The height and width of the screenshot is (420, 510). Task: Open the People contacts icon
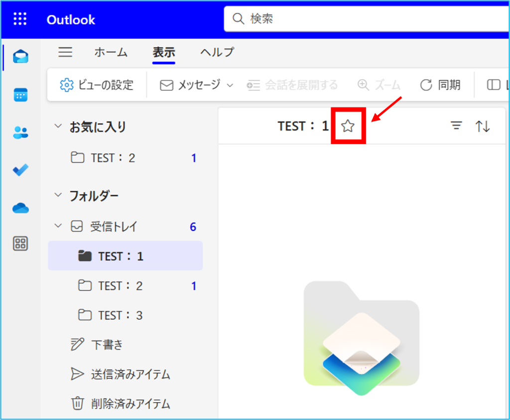21,133
